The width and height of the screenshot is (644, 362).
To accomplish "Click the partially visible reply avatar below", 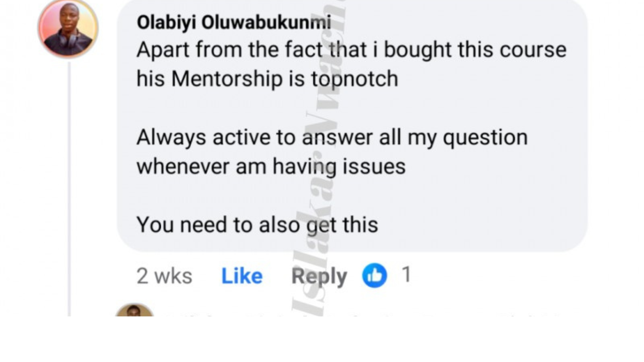I will tap(135, 311).
